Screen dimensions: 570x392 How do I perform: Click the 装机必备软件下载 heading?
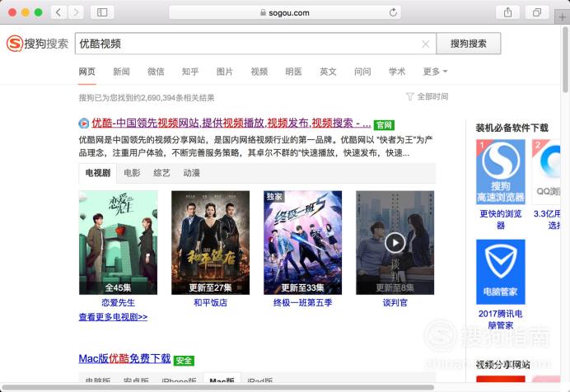coord(512,128)
